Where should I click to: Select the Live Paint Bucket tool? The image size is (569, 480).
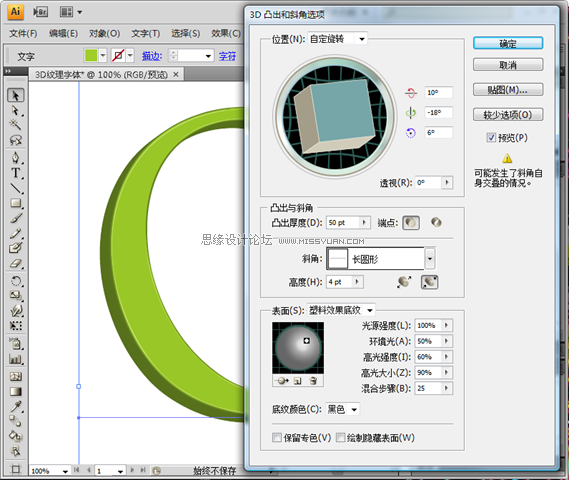pyautogui.click(x=16, y=436)
